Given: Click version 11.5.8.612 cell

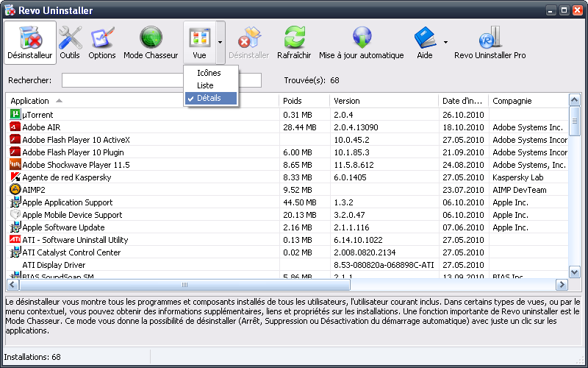Looking at the screenshot, I should tap(354, 164).
